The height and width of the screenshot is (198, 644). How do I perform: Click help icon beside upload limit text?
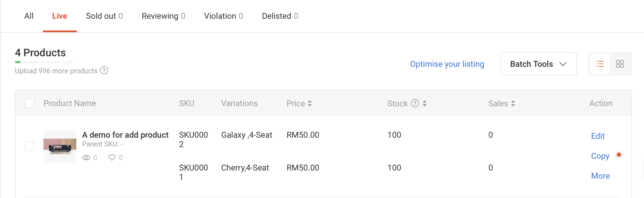pyautogui.click(x=104, y=71)
